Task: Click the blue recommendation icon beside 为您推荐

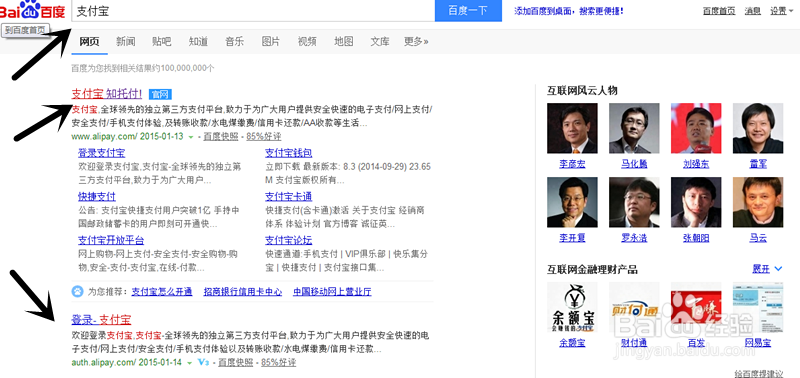Action: [x=78, y=292]
